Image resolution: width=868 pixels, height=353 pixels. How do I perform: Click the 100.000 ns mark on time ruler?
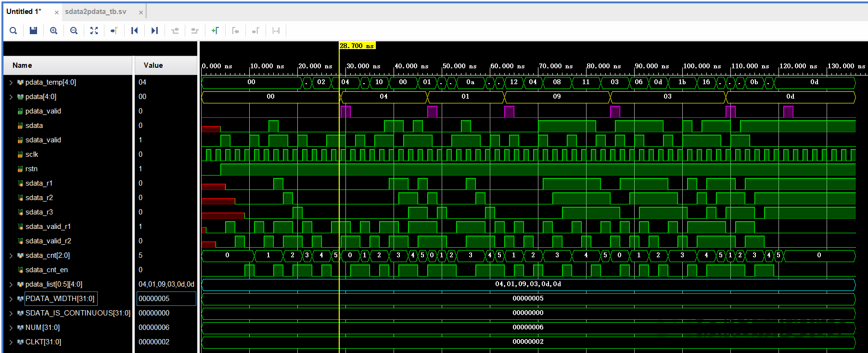(702, 66)
